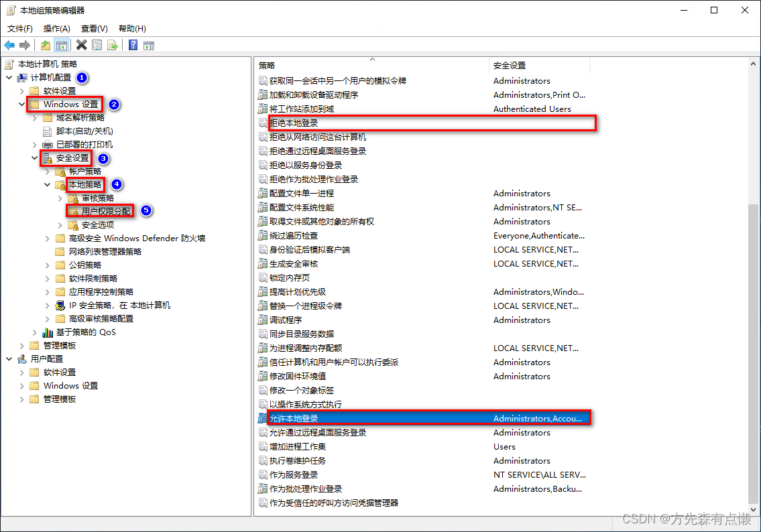The width and height of the screenshot is (761, 532).
Task: Click the script icon beside 脚本(启动/关机)
Action: coord(48,131)
